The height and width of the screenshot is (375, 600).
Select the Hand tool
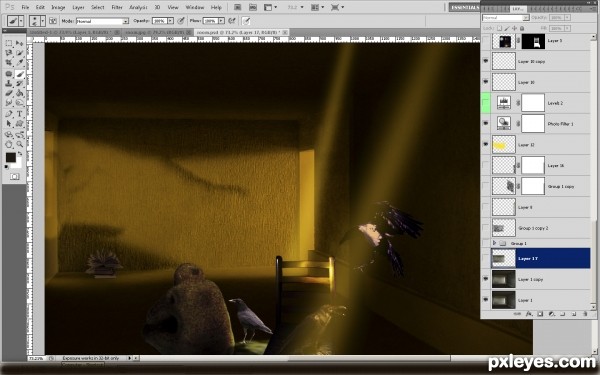8,144
